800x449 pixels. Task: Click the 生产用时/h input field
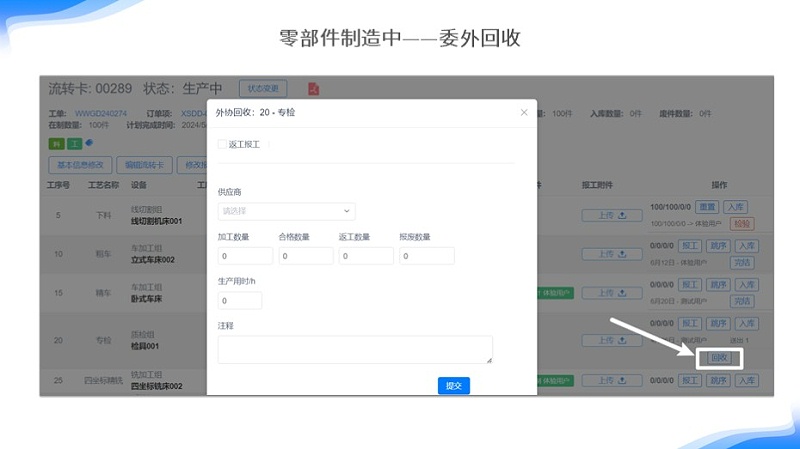(240, 300)
